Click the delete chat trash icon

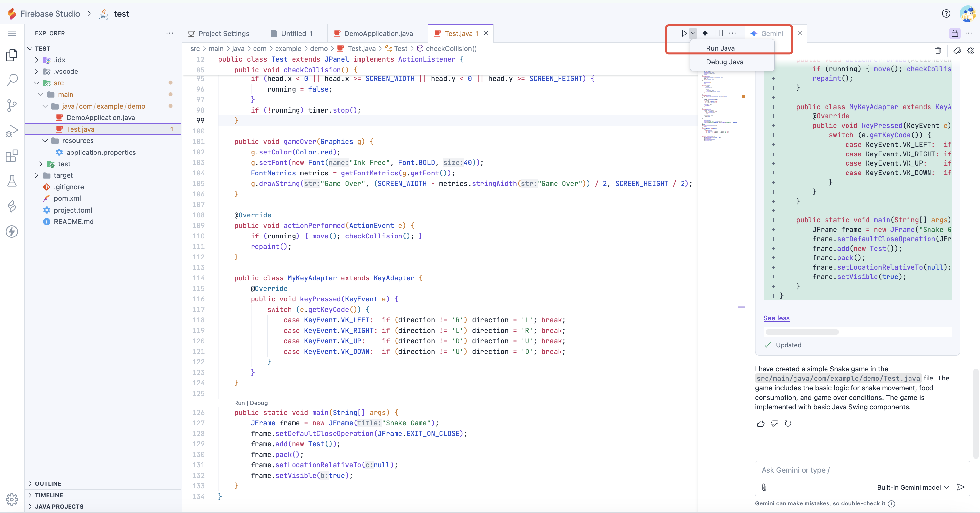pyautogui.click(x=938, y=50)
